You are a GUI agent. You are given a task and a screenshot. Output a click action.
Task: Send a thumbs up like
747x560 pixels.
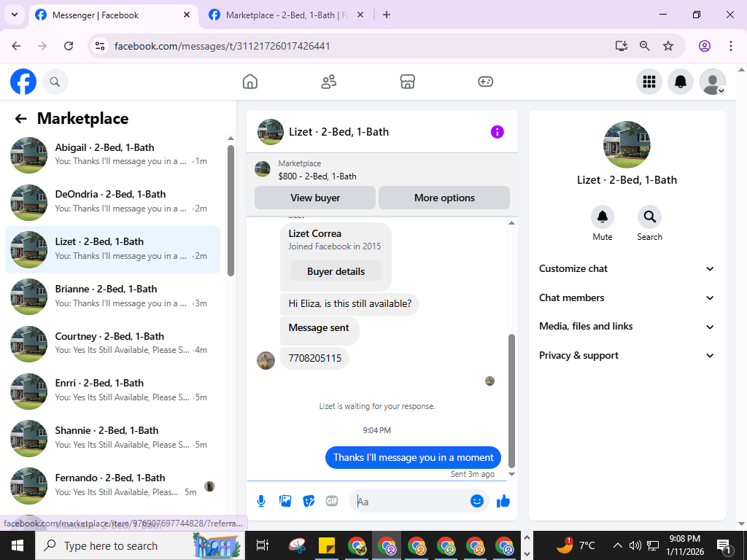(503, 501)
